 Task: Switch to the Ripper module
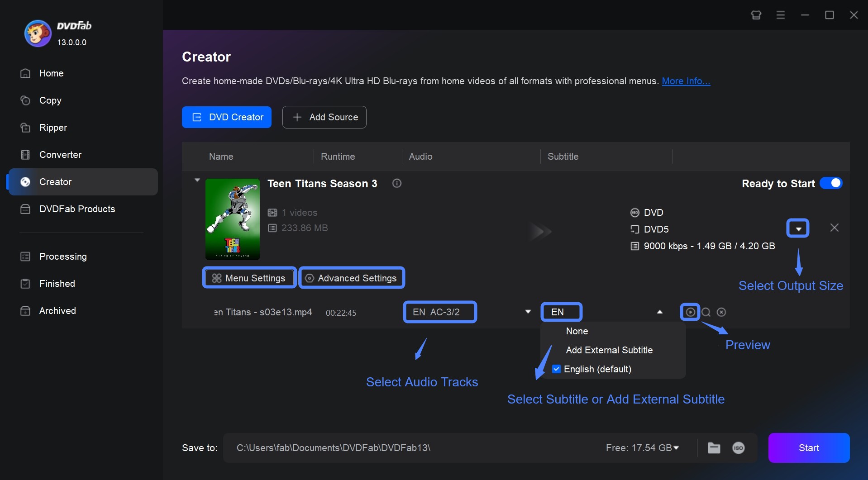[53, 128]
